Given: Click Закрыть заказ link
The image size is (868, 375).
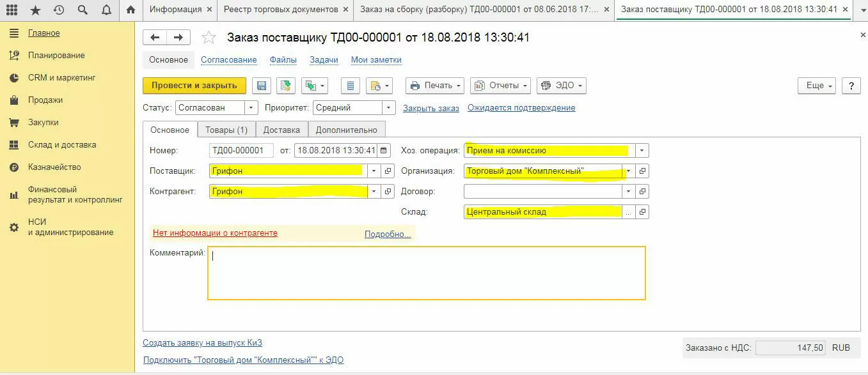Looking at the screenshot, I should click(x=431, y=109).
